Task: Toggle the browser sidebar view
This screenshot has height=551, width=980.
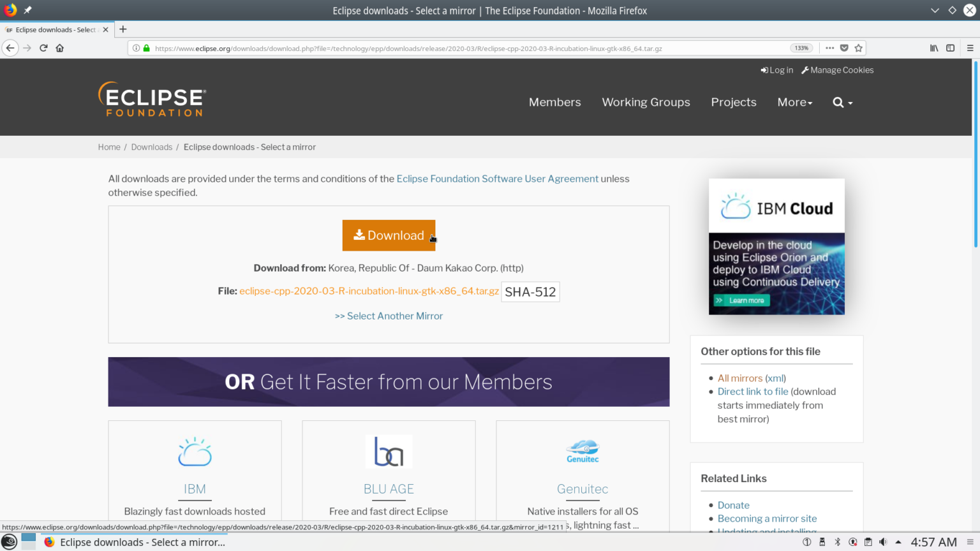Action: pos(951,48)
